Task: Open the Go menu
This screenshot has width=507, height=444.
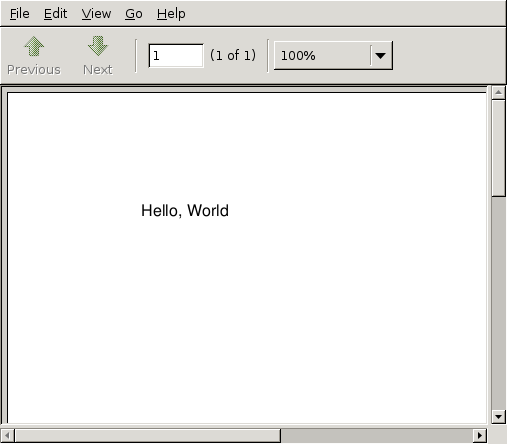Action: pyautogui.click(x=134, y=14)
